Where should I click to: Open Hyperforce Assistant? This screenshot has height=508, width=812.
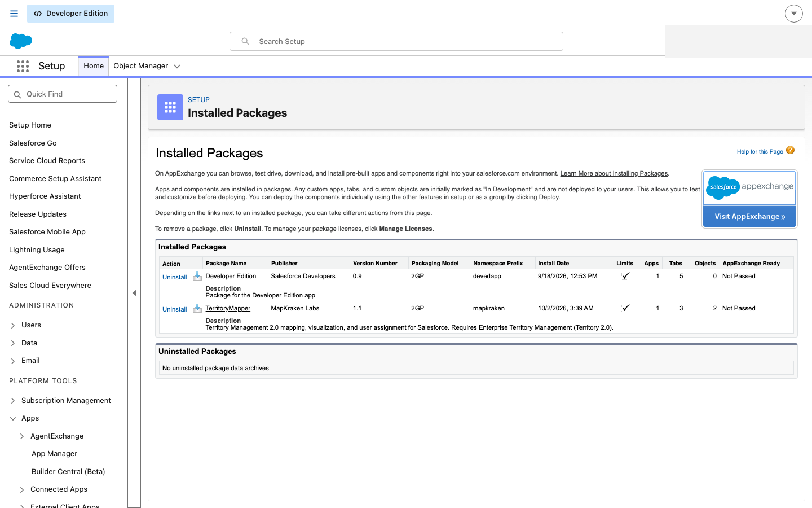(x=45, y=196)
